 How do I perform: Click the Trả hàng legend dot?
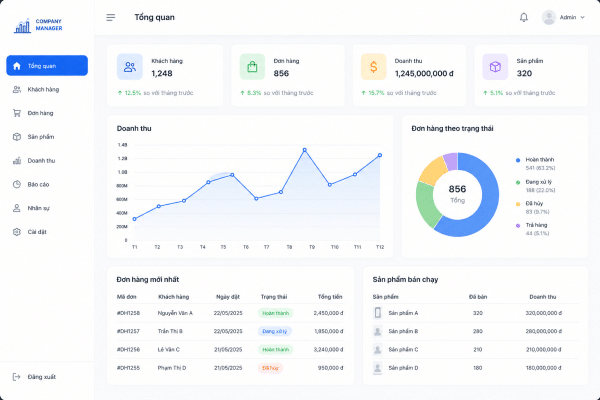[518, 225]
